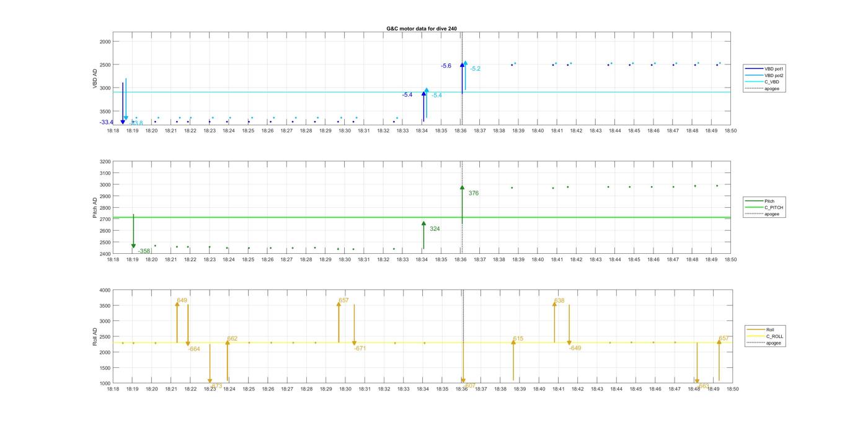Screen dimensions: 868x430
Task: Click the '2000' tick on VBD axis
Action: point(105,42)
